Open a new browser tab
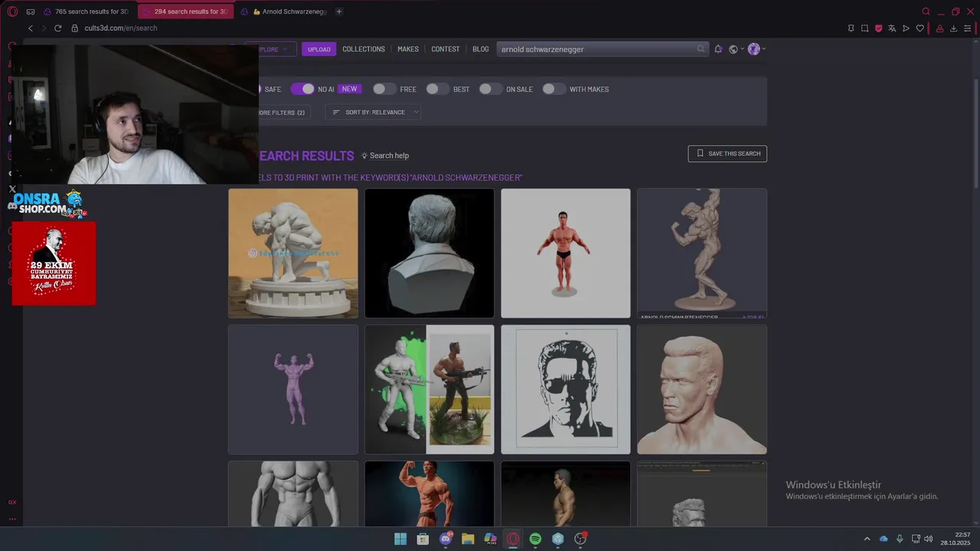Viewport: 980px width, 551px height. coord(339,11)
